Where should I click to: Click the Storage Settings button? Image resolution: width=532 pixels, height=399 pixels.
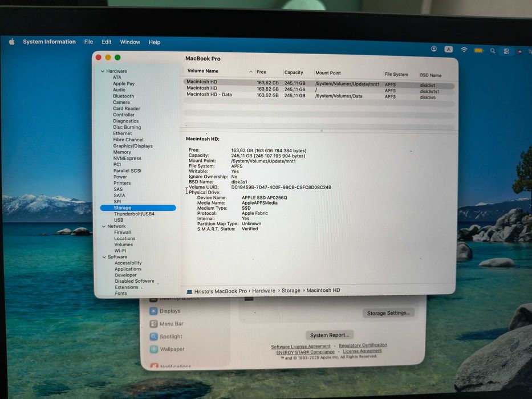tap(388, 313)
